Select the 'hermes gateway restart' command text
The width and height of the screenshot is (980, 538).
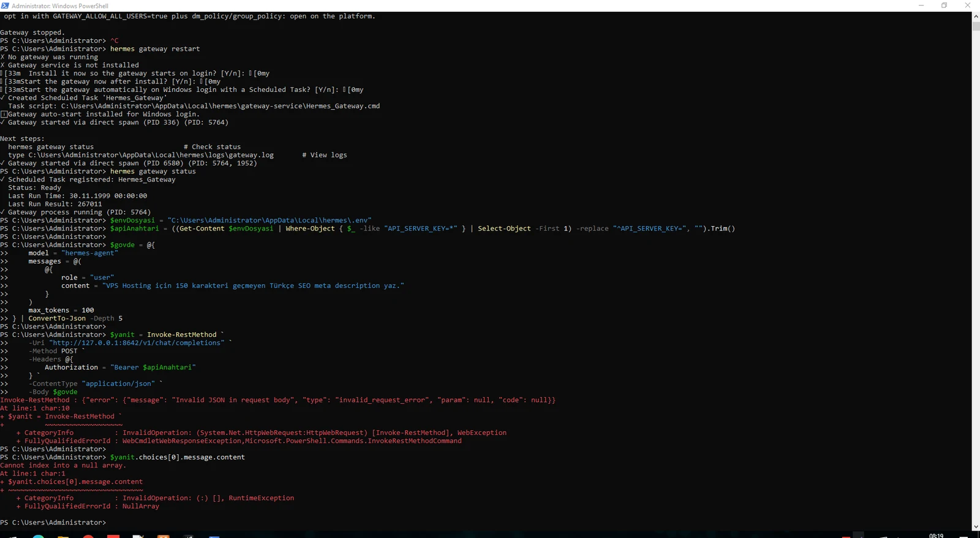[155, 49]
